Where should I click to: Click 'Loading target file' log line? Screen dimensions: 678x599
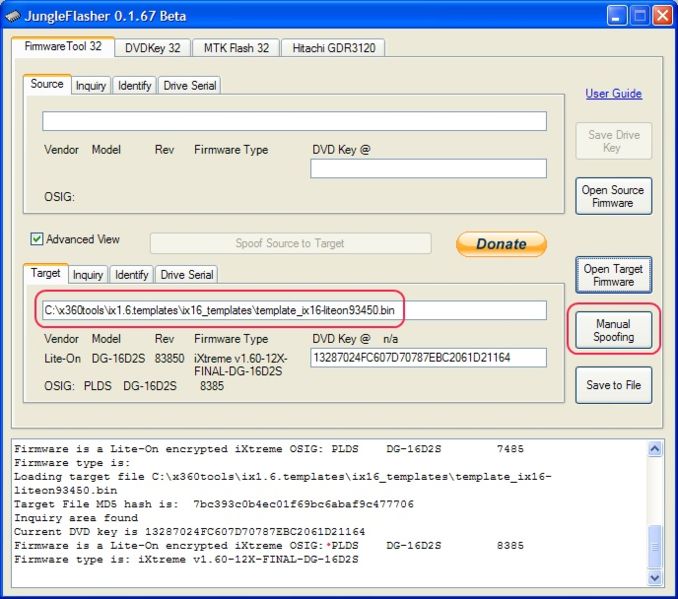click(282, 483)
